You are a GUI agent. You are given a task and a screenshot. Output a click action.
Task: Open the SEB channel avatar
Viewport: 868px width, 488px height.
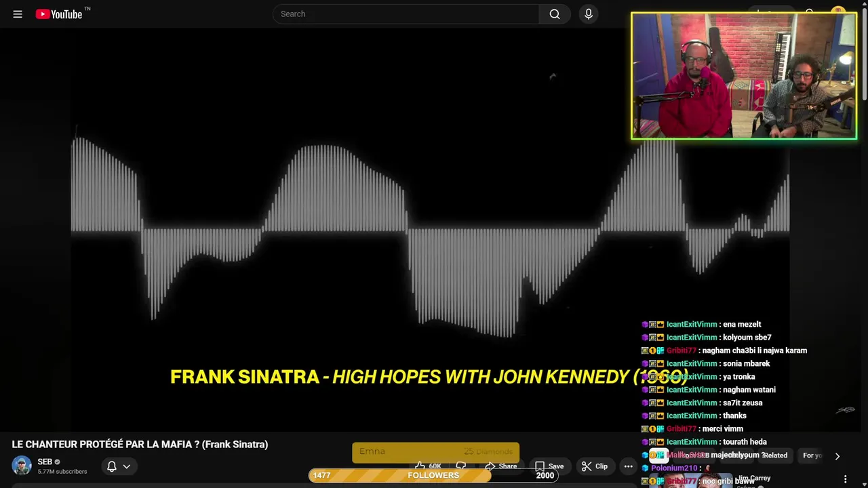coord(22,466)
